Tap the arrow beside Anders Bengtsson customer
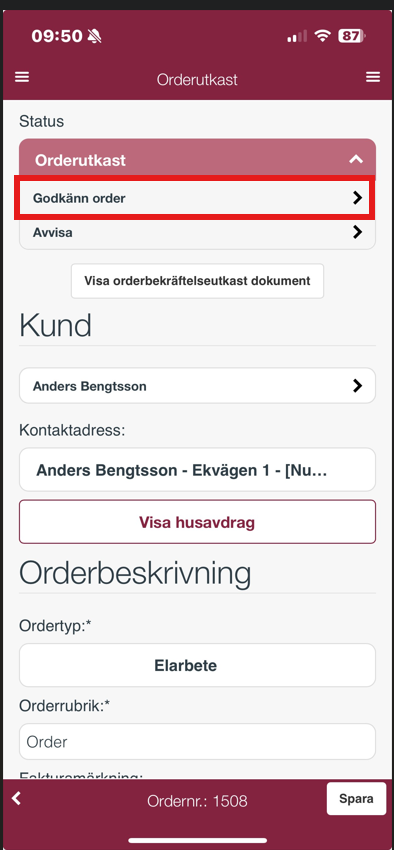 [357, 385]
